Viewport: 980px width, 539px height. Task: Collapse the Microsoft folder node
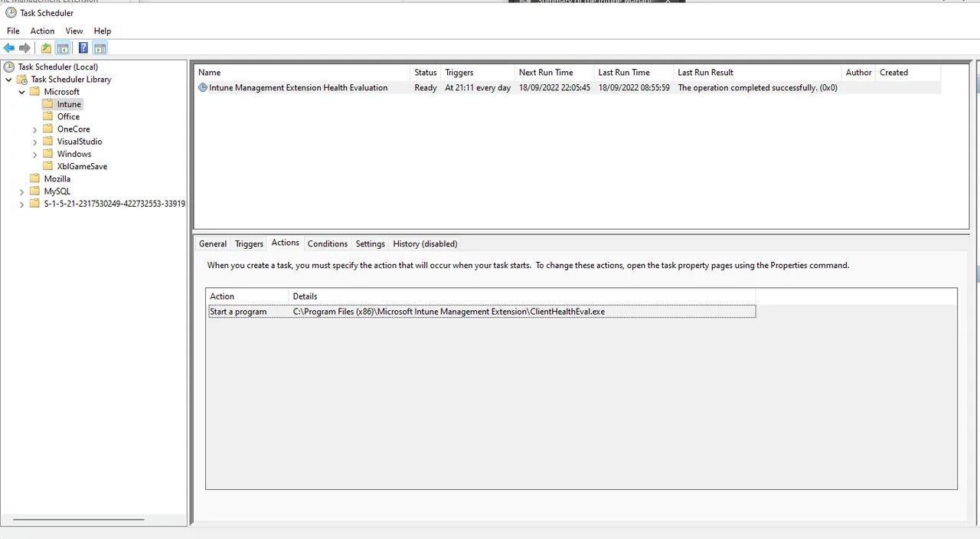21,92
